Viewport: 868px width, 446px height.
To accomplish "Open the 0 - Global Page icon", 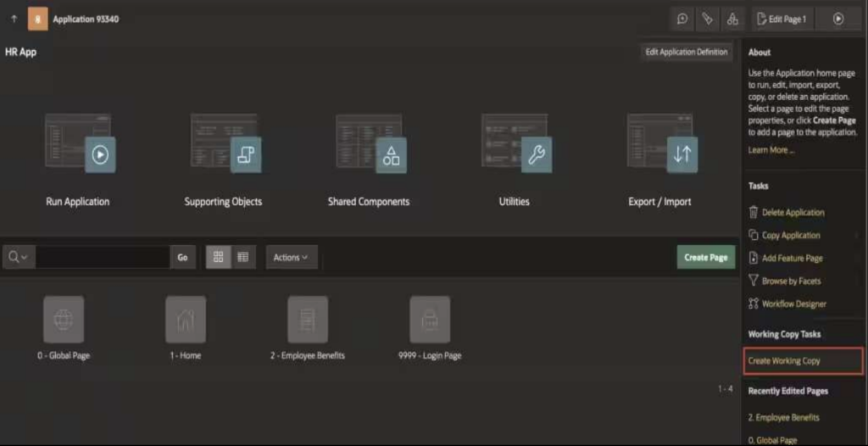I will (64, 320).
